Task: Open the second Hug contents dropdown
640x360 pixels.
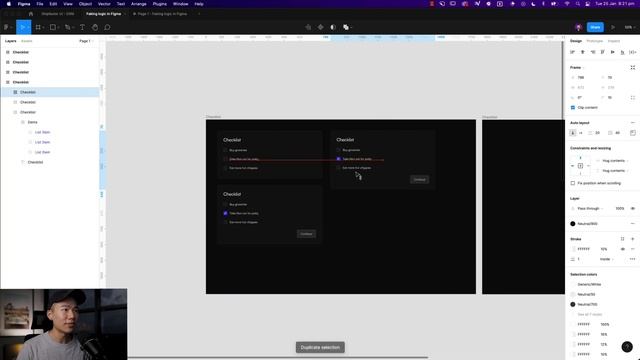Action: 615,171
